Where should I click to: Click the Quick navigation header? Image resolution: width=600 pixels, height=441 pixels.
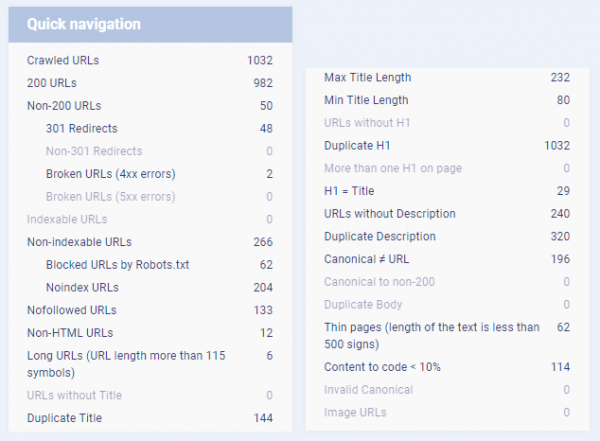click(84, 24)
